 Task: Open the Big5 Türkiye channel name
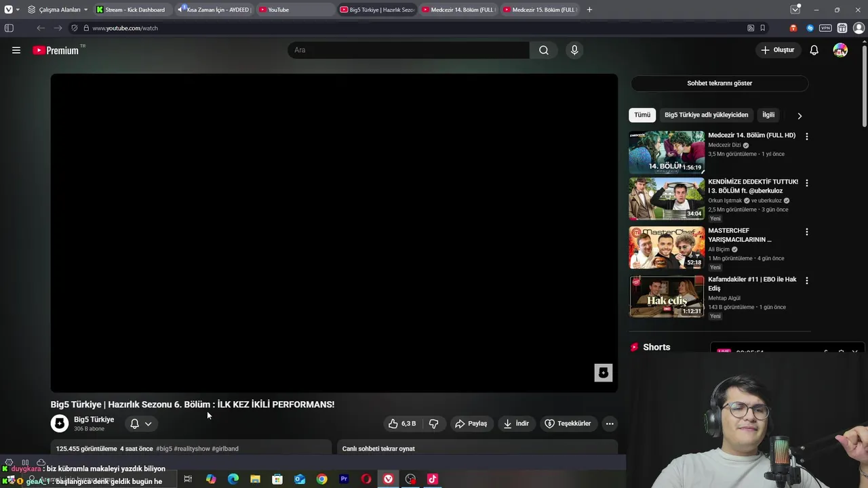point(94,420)
